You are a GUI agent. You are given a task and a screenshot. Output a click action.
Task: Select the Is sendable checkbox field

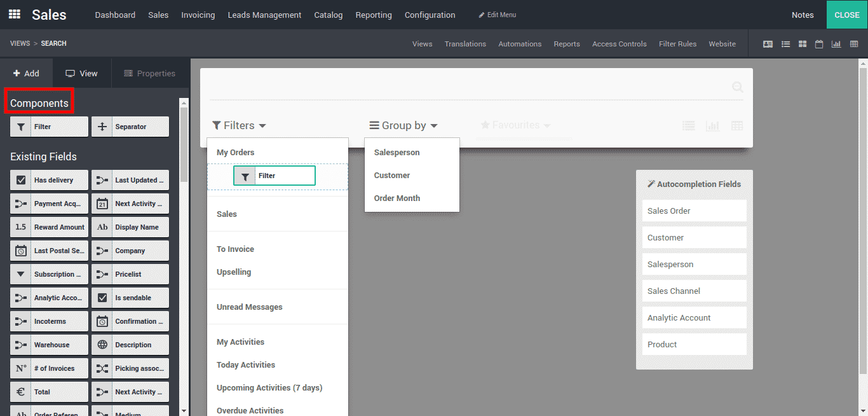click(x=130, y=298)
